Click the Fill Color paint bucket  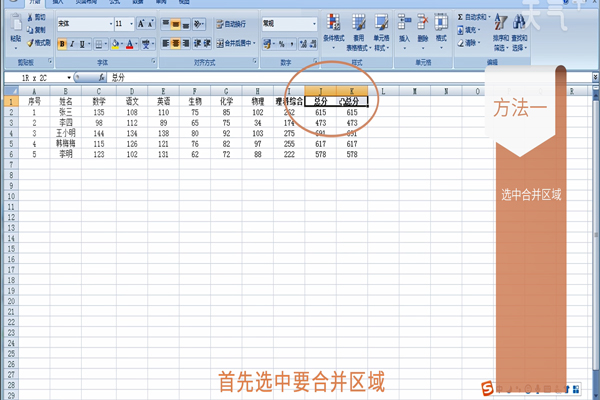click(x=115, y=44)
